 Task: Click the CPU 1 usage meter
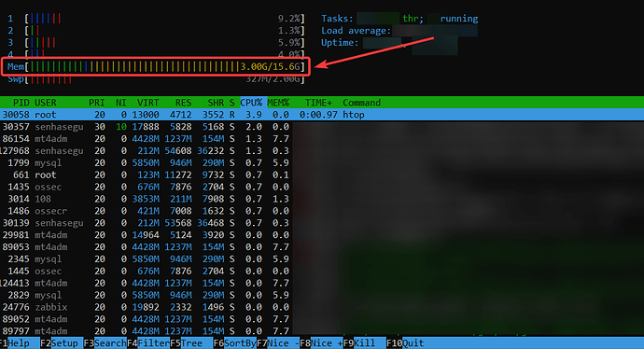(156, 19)
